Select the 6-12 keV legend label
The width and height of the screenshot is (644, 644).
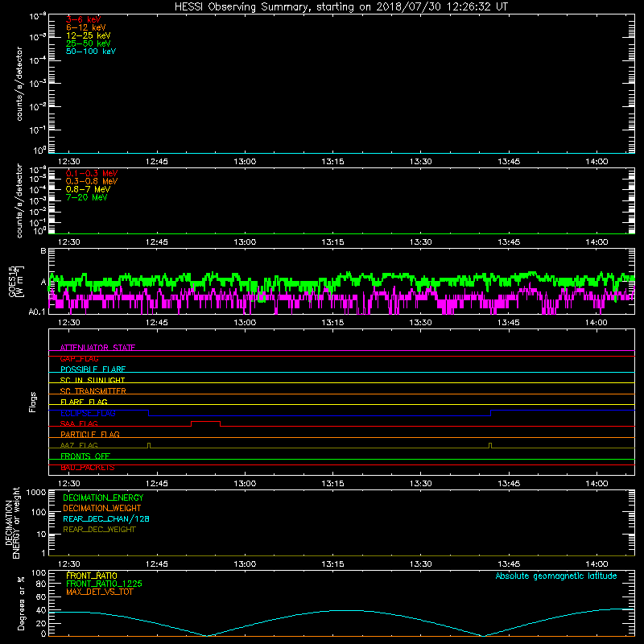pos(86,27)
